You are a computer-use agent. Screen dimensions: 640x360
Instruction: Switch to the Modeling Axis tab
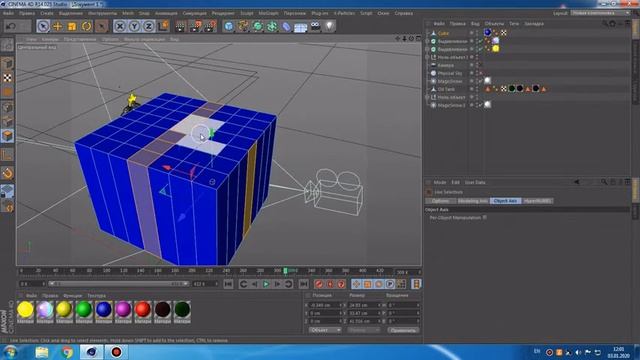click(x=473, y=201)
